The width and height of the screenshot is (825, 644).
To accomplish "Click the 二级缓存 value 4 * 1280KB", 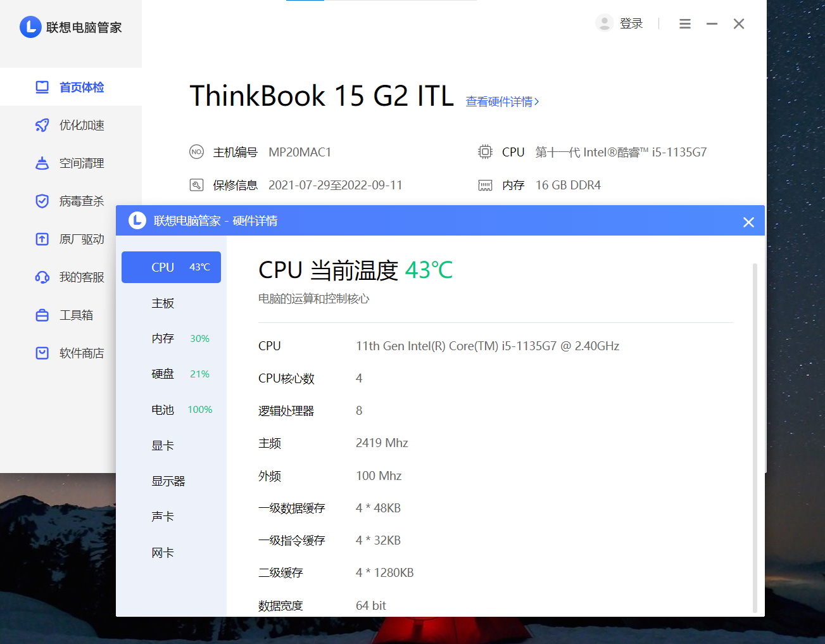I will click(385, 572).
